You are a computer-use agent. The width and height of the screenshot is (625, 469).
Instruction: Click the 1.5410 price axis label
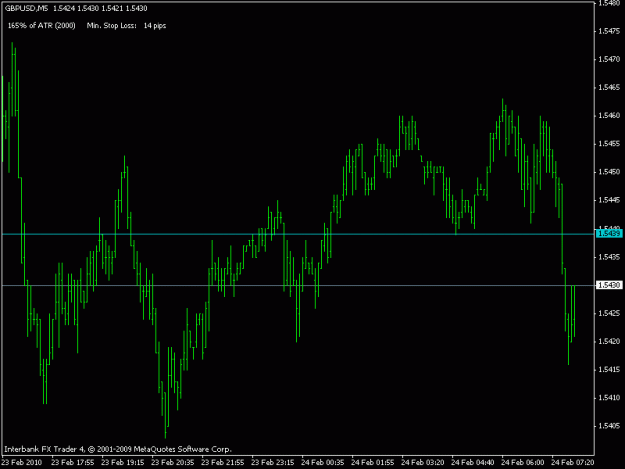pyautogui.click(x=609, y=398)
